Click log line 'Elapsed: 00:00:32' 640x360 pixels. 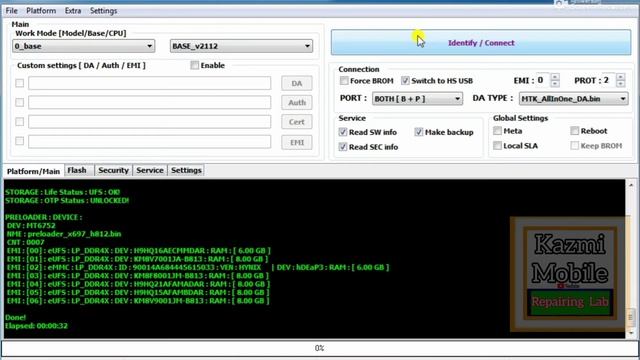pyautogui.click(x=36, y=326)
